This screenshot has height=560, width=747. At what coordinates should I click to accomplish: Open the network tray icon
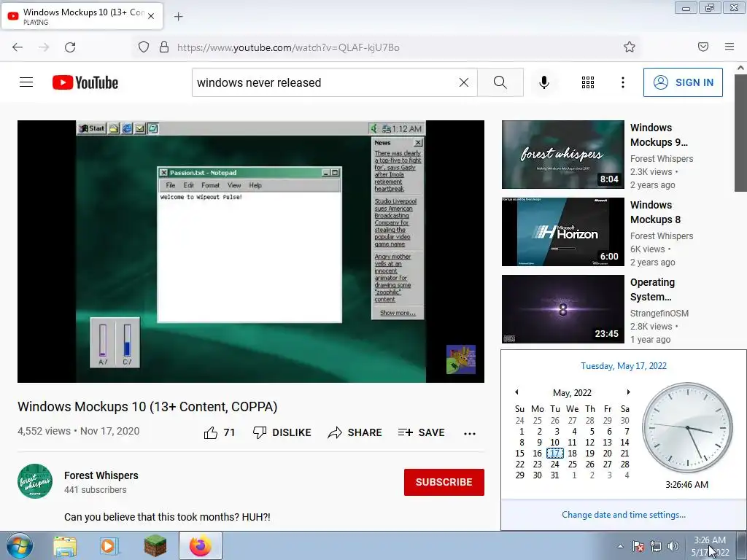point(656,546)
